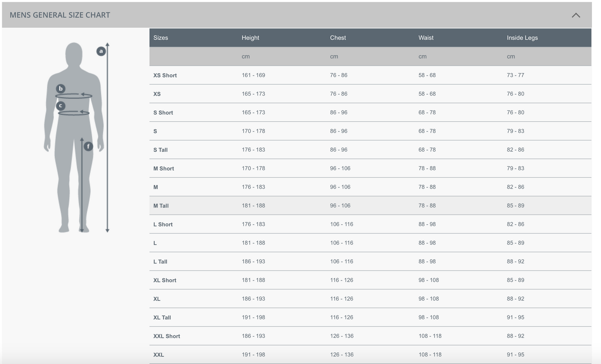This screenshot has width=601, height=364.
Task: Click the Chest column header
Action: (x=338, y=38)
